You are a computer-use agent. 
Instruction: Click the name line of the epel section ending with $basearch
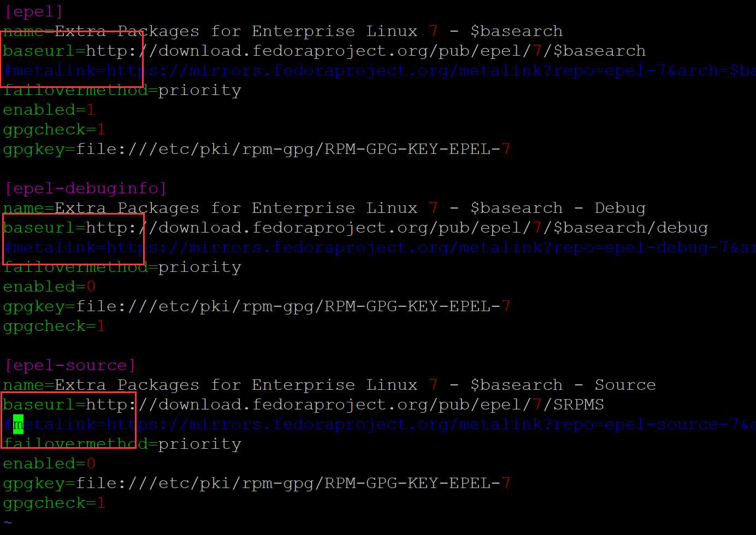(x=283, y=31)
